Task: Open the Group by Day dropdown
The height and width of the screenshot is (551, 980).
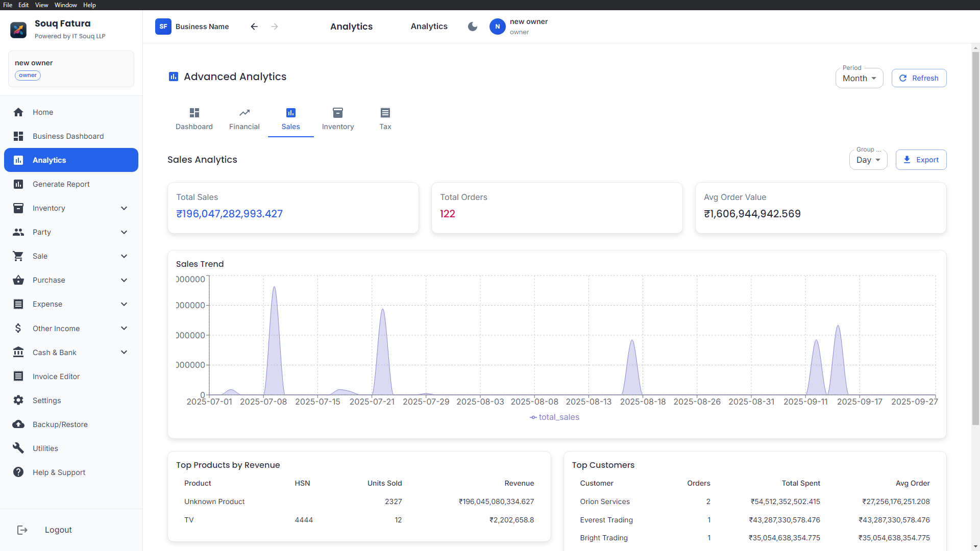Action: tap(868, 160)
